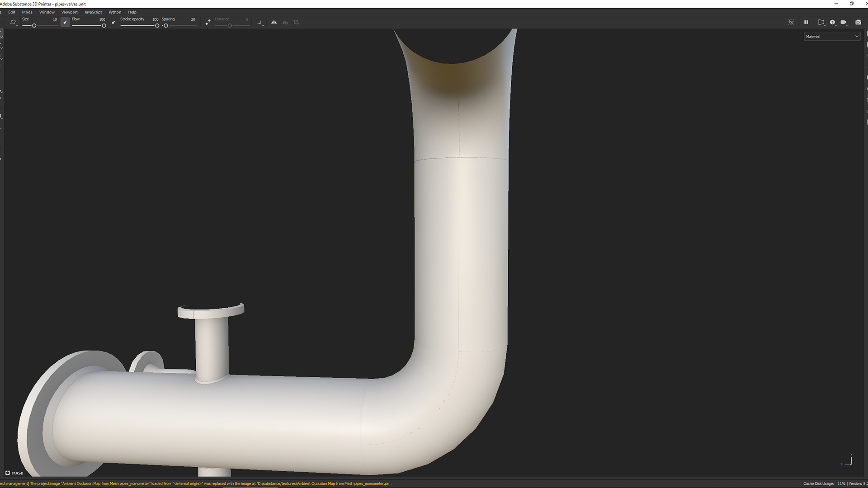Viewport: 868px width, 488px height.
Task: Click the Cache Disk Usage status
Action: pyautogui.click(x=824, y=483)
